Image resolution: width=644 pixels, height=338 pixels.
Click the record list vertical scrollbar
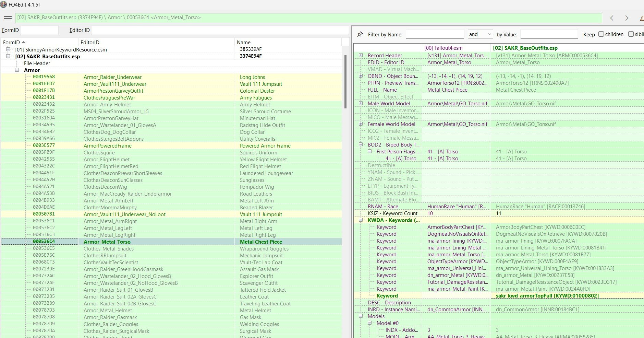point(345,81)
